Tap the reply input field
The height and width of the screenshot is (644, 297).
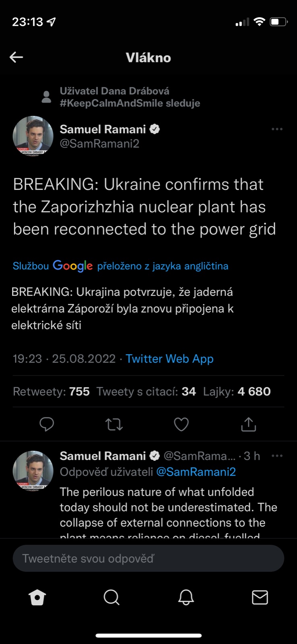[148, 558]
